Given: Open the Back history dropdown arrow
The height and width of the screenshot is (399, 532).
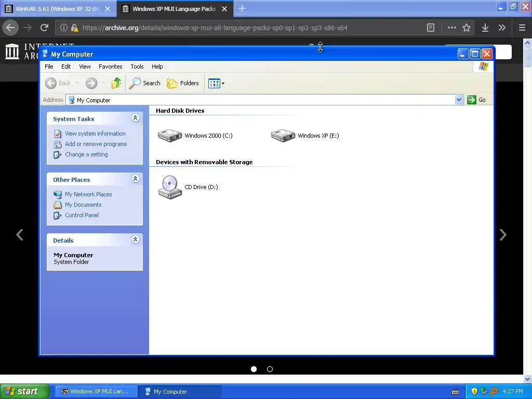Looking at the screenshot, I should pos(77,83).
